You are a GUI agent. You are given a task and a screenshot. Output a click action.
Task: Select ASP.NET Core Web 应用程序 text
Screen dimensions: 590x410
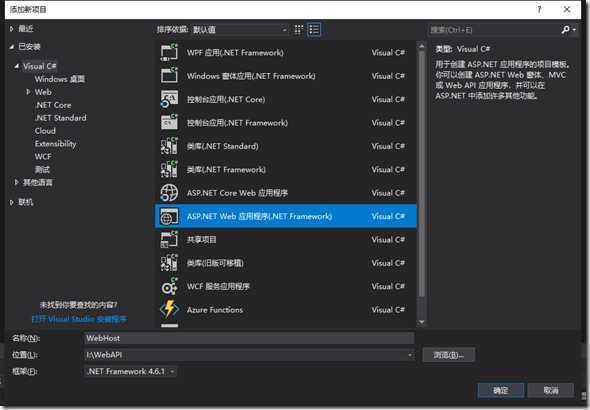[237, 193]
